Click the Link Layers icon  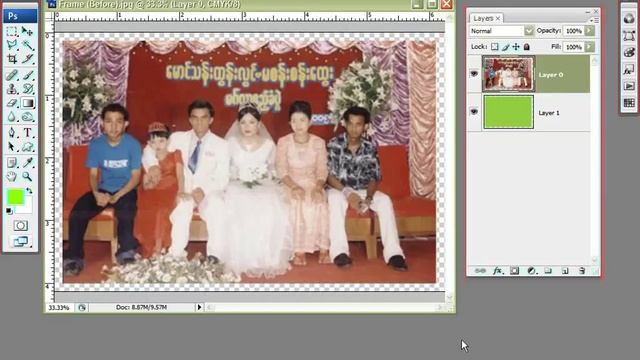tap(480, 271)
